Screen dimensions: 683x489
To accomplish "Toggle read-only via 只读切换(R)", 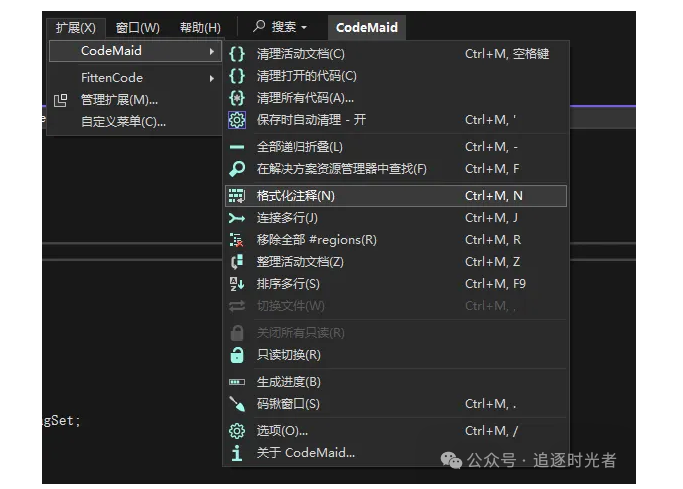I will 396,355.
